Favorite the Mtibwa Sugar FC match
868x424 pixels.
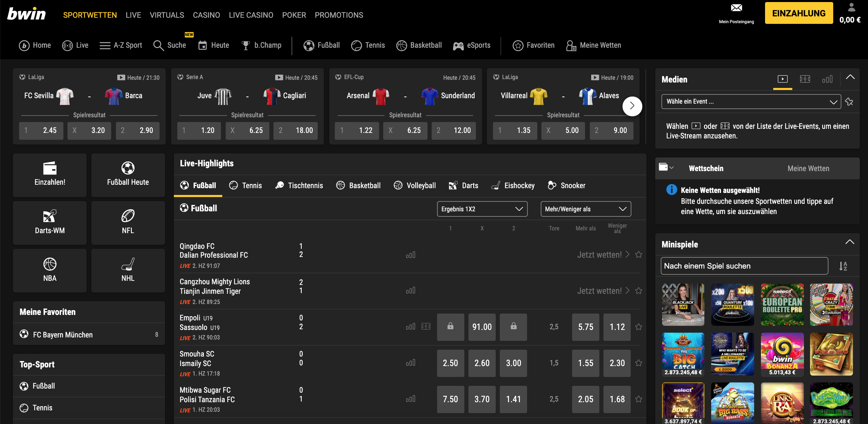(x=638, y=398)
